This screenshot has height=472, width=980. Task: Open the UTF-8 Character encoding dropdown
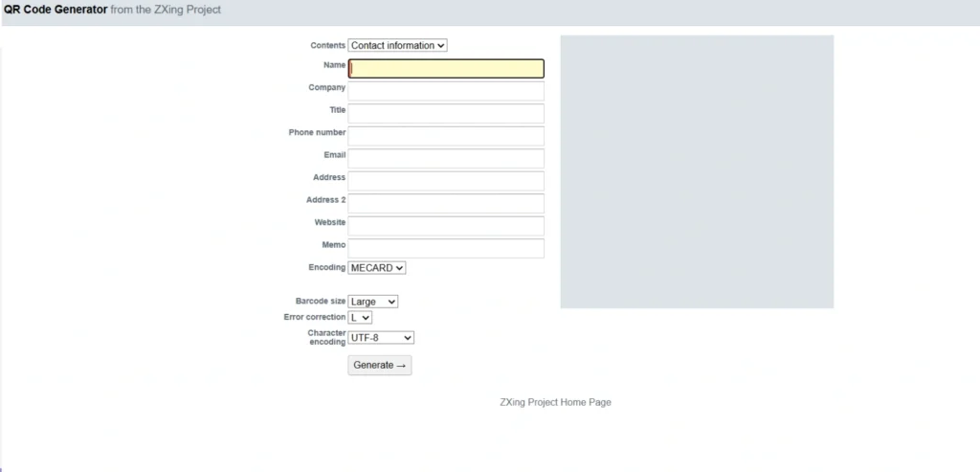(381, 338)
